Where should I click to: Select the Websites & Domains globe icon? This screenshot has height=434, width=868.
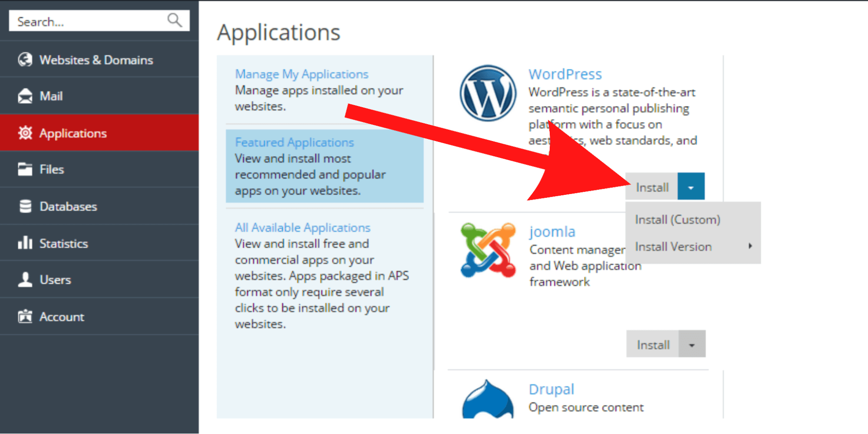pos(25,59)
